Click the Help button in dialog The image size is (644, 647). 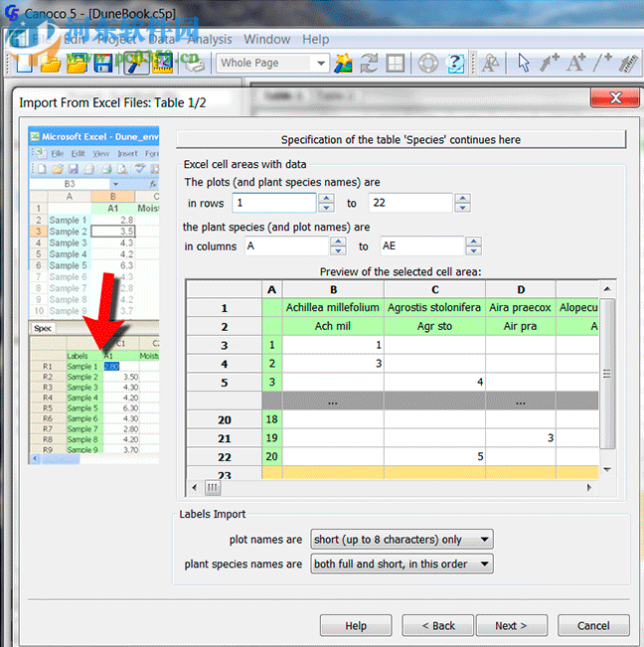(x=356, y=625)
